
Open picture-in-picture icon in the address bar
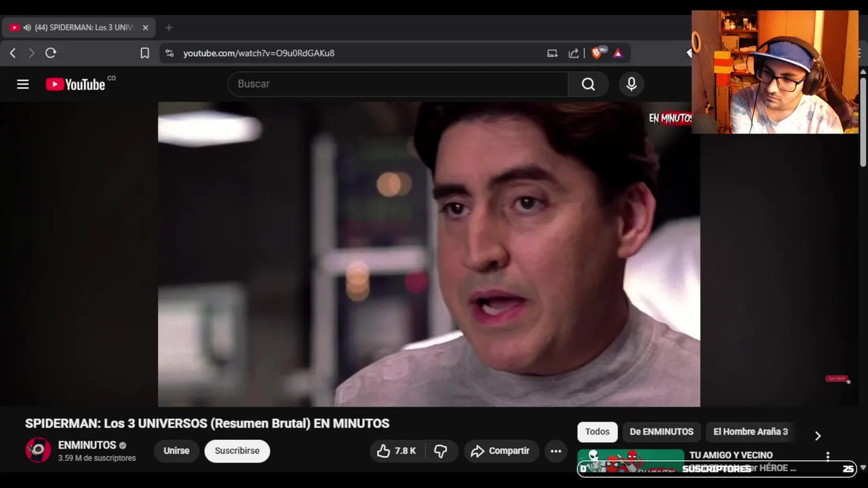point(552,53)
